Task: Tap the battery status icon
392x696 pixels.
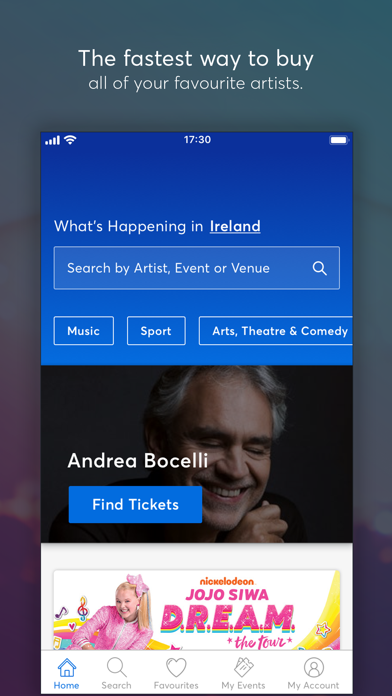Action: point(338,140)
